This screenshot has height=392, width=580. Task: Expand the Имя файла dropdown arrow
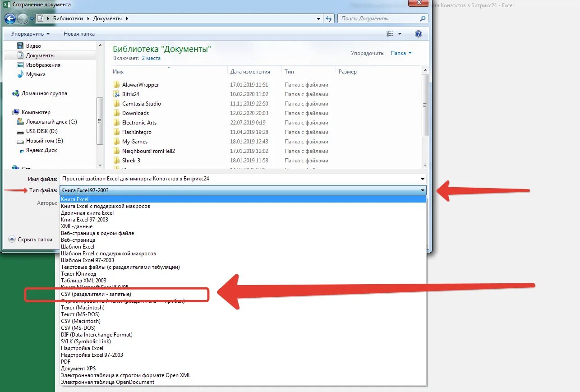(x=423, y=179)
